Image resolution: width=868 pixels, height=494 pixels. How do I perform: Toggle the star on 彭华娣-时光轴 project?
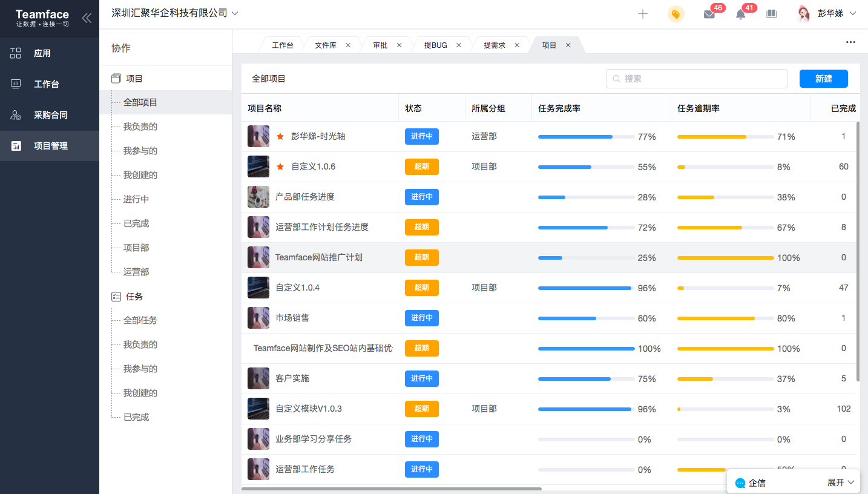(280, 137)
